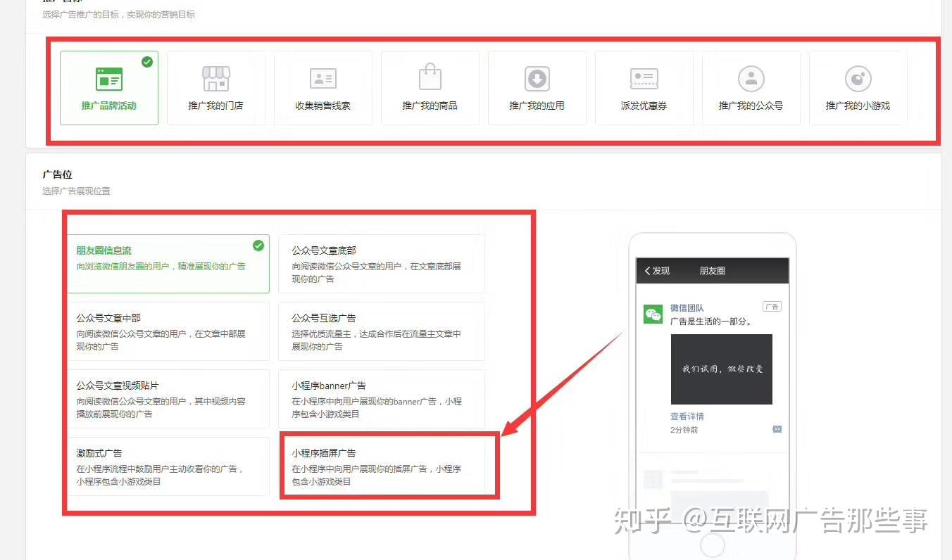
Task: Click the 微信团队 name in preview
Action: click(687, 308)
